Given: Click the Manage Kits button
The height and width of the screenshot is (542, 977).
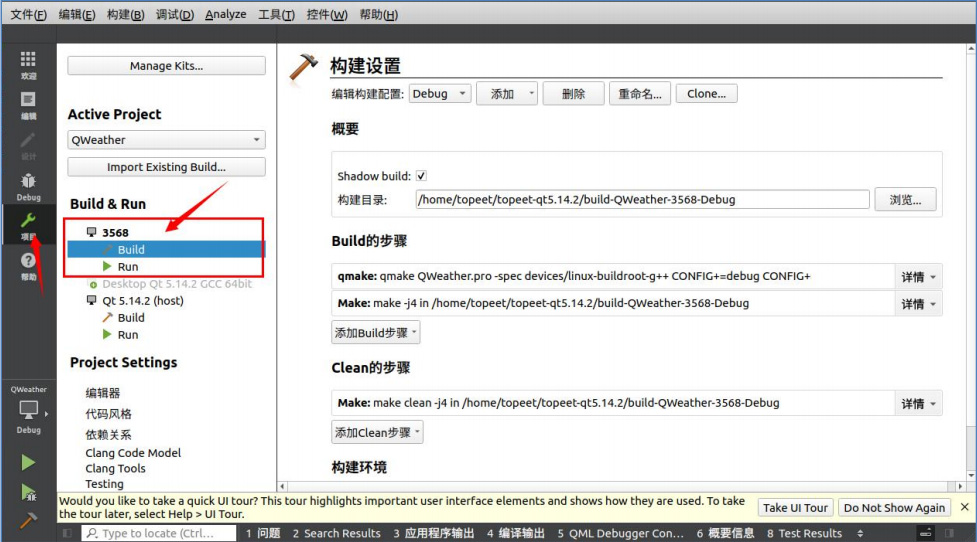Looking at the screenshot, I should tap(166, 66).
